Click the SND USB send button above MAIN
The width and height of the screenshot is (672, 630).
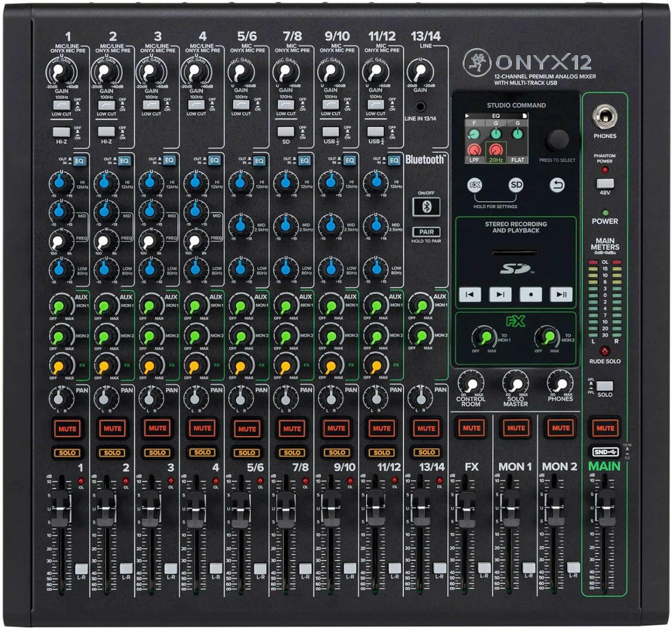605,451
